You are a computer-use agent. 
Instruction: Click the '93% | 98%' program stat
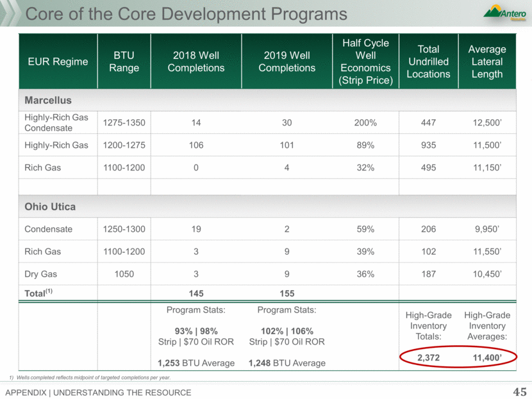(x=196, y=331)
